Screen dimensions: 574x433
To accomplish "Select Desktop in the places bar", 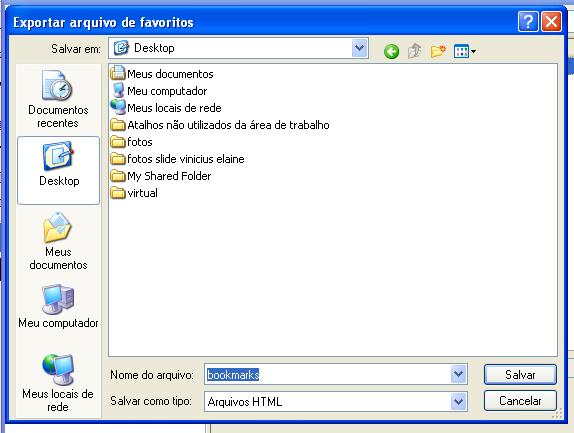I will click(59, 170).
